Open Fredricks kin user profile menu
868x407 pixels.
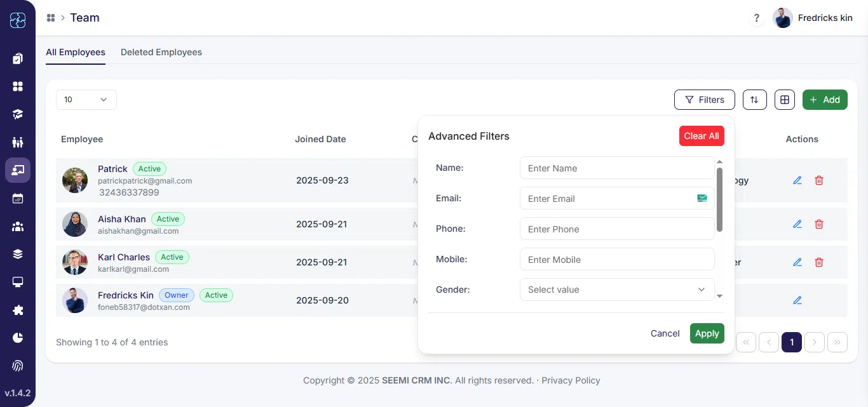(813, 18)
